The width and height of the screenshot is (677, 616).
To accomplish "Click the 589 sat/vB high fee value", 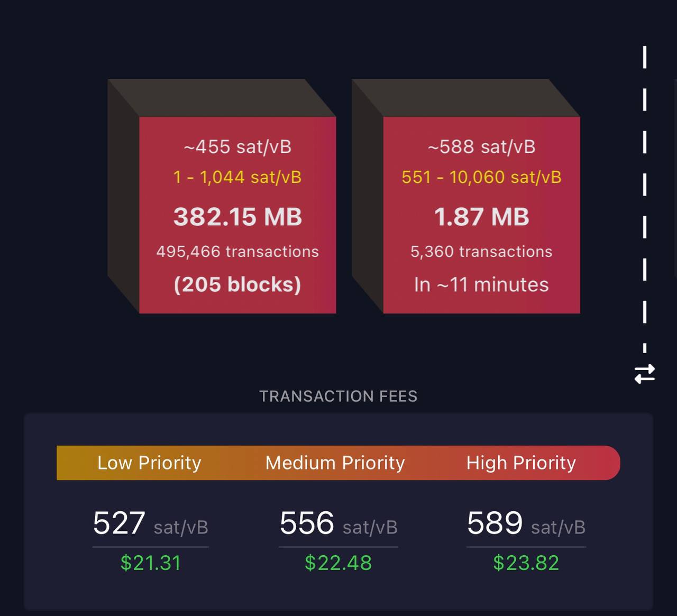I will click(526, 523).
